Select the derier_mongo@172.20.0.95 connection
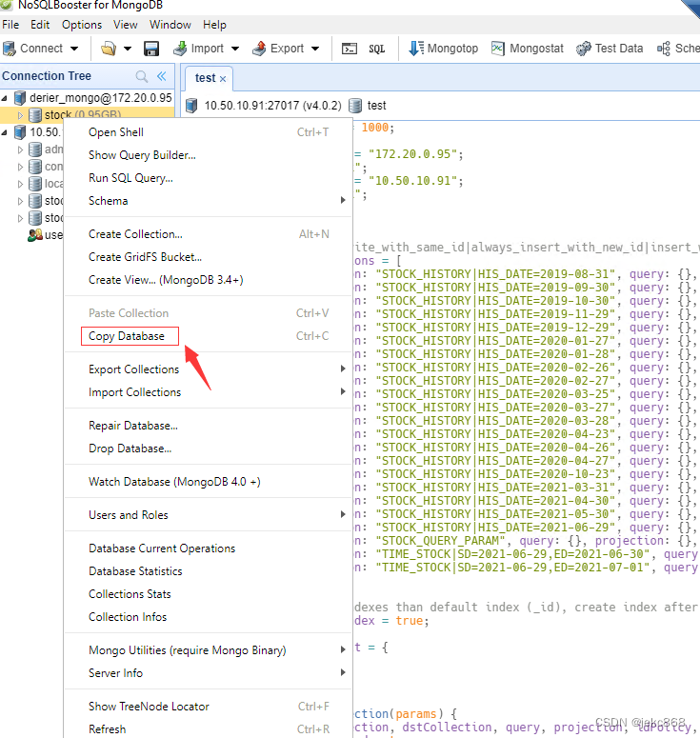The image size is (700, 738). pos(100,98)
